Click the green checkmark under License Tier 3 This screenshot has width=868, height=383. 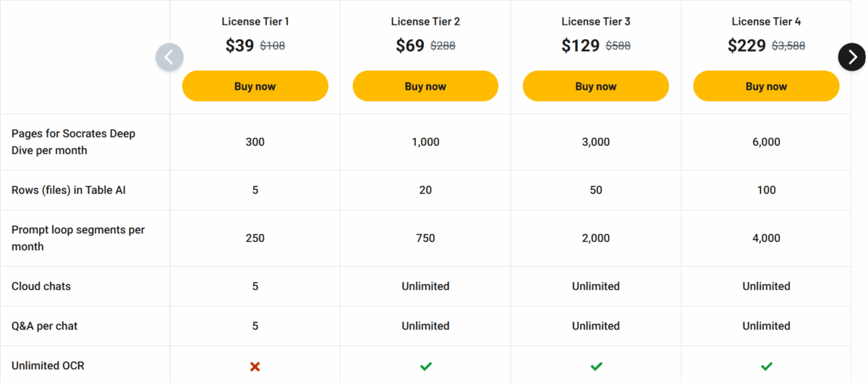pos(596,366)
